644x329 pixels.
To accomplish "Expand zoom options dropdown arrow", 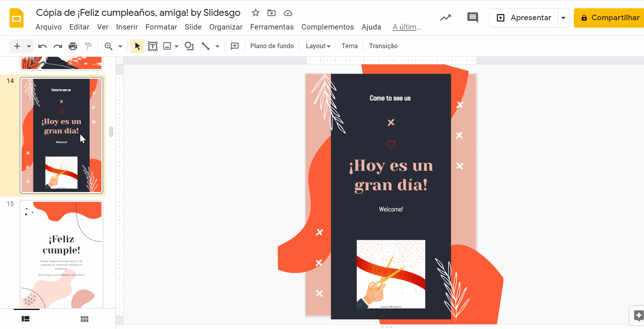I will point(121,46).
